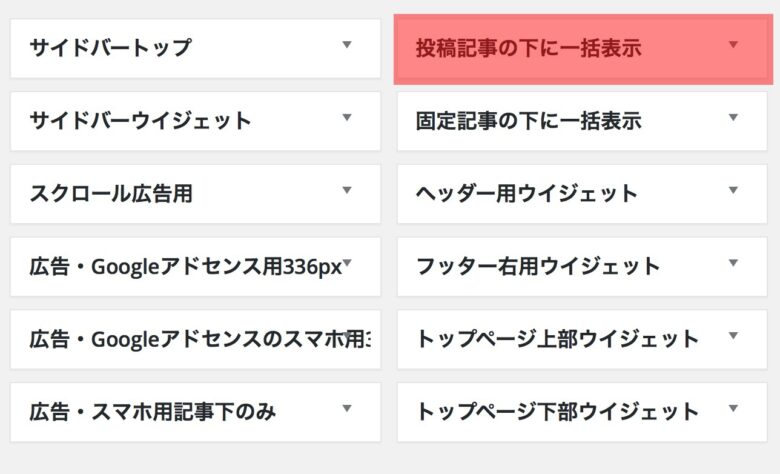Expand the サイドバーウイジェット arrow
This screenshot has height=474, width=780.
(x=347, y=117)
